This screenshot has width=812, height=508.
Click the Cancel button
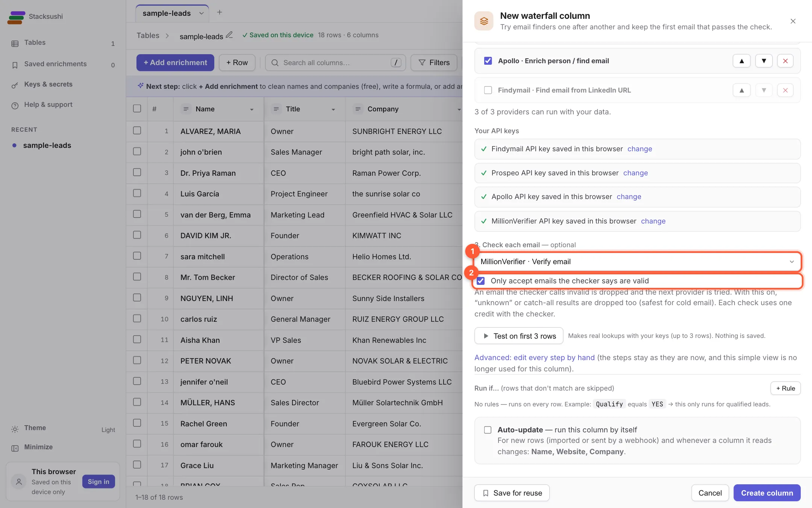[x=710, y=493]
